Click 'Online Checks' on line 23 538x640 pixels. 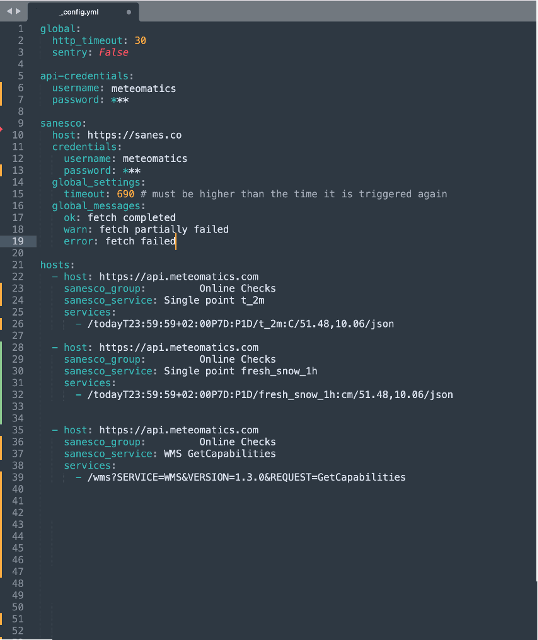pos(238,289)
